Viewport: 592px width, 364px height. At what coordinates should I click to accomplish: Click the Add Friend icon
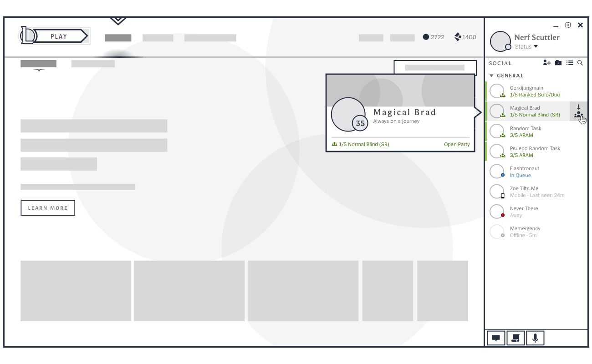547,63
